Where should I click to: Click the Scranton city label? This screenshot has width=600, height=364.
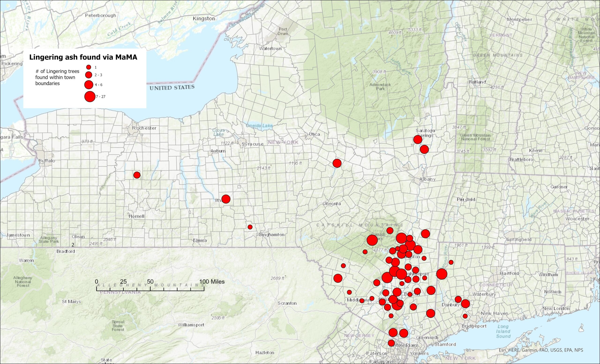pyautogui.click(x=287, y=303)
